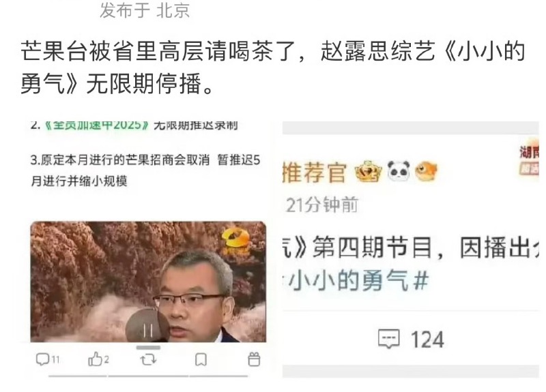Click the orange fish badge icon

pos(426,171)
